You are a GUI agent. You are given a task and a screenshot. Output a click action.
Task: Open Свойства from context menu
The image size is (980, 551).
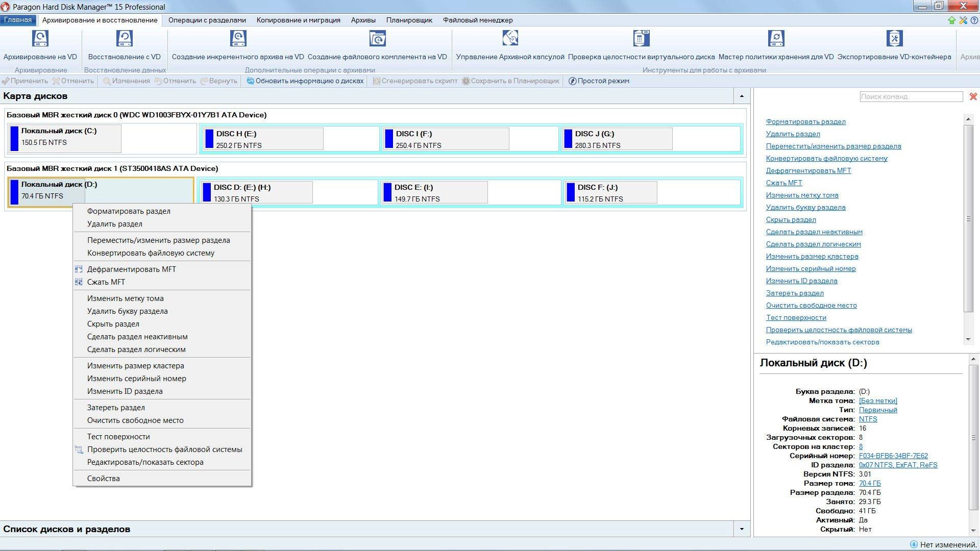[x=162, y=479]
